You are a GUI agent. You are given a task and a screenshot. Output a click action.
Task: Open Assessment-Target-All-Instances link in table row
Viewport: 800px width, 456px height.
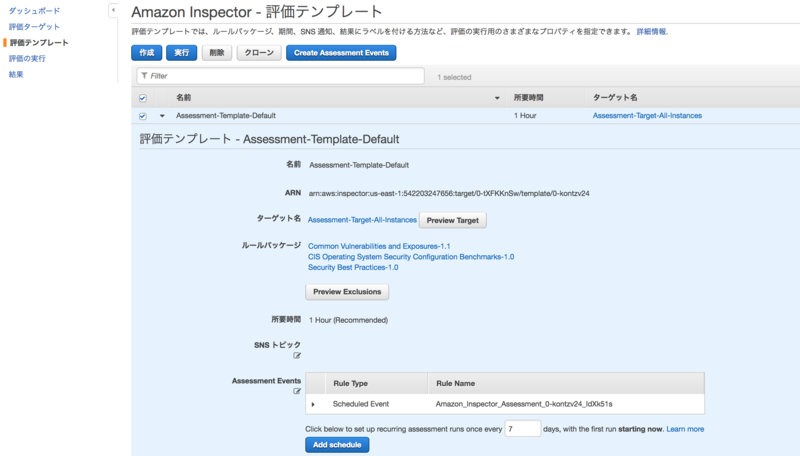[x=647, y=116]
